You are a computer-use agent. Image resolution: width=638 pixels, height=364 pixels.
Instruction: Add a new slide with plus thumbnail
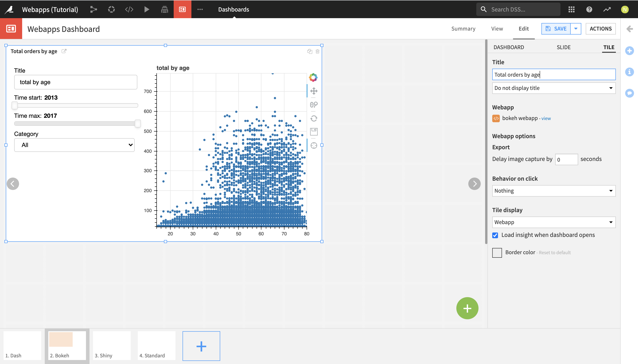(201, 346)
